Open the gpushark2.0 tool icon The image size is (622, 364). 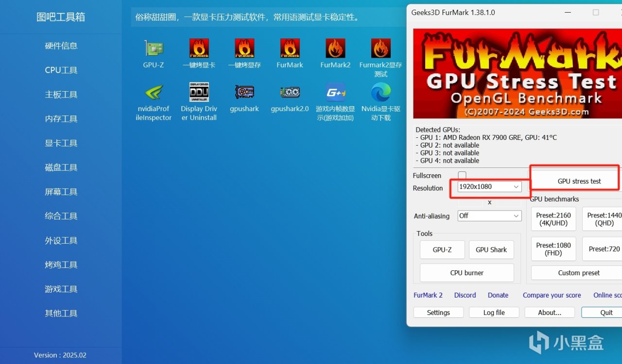[290, 92]
